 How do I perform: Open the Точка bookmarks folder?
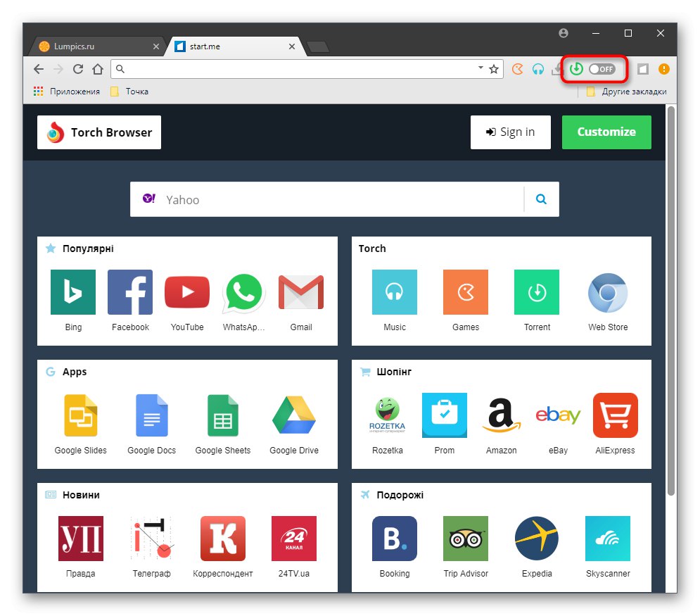pyautogui.click(x=129, y=92)
